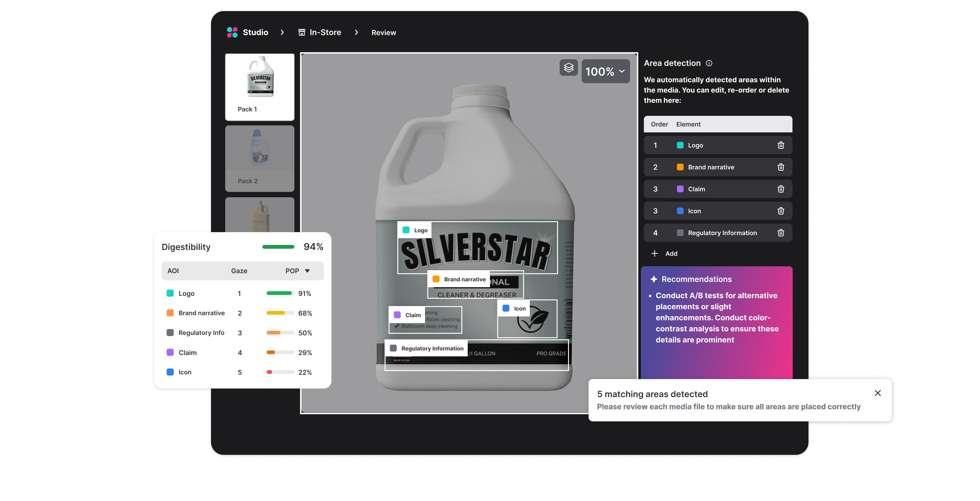Viewport: 980px width, 501px height.
Task: Click the Studio flower logo icon
Action: point(232,32)
